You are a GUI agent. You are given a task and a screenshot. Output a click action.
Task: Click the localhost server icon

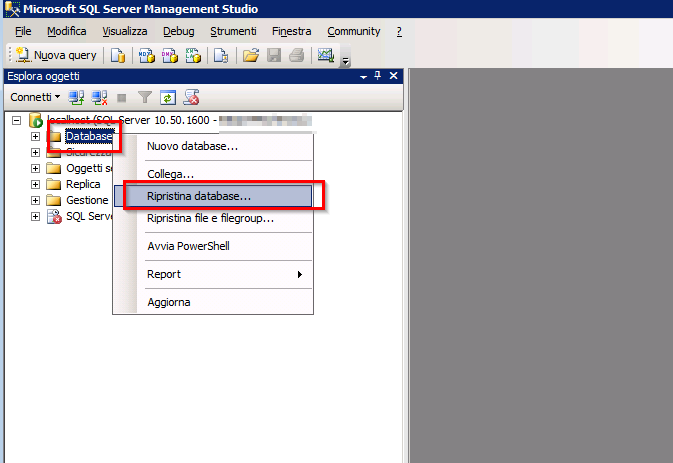coord(36,121)
